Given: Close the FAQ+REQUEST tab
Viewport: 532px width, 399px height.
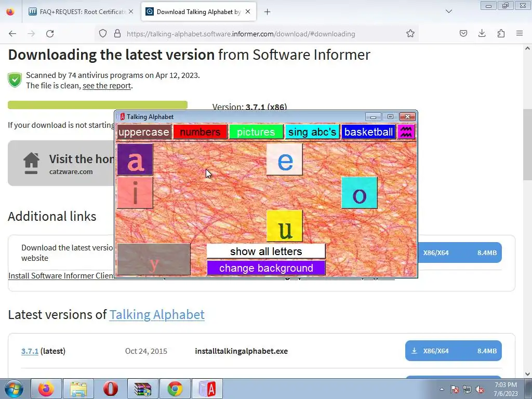Looking at the screenshot, I should tap(131, 12).
